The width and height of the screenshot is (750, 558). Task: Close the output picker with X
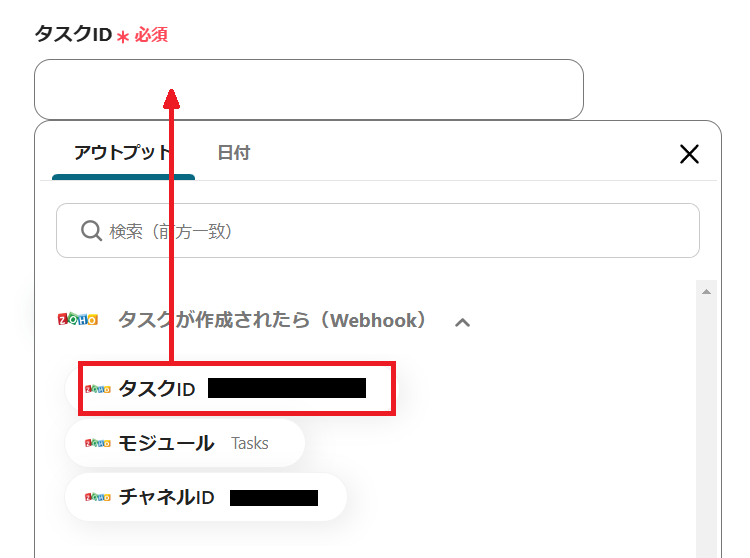tap(689, 154)
